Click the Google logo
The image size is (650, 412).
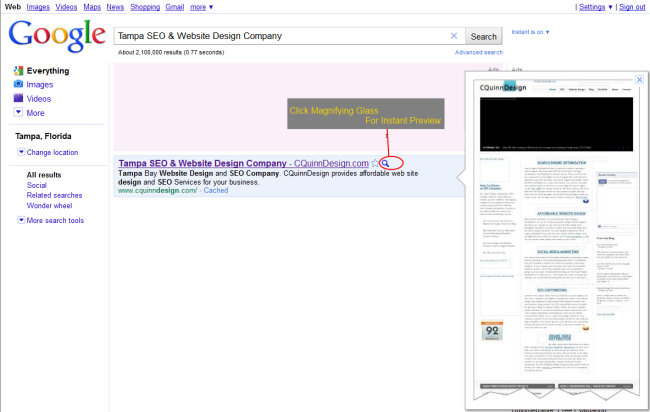(x=56, y=36)
